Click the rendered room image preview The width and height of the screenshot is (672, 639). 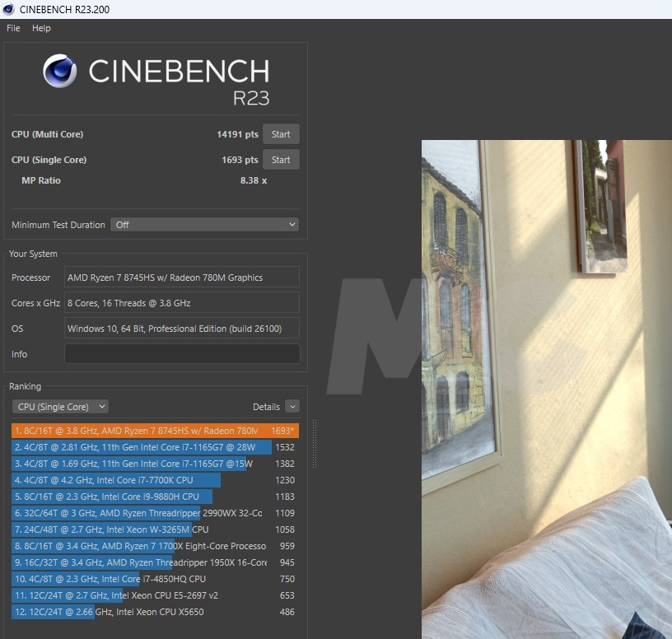546,387
